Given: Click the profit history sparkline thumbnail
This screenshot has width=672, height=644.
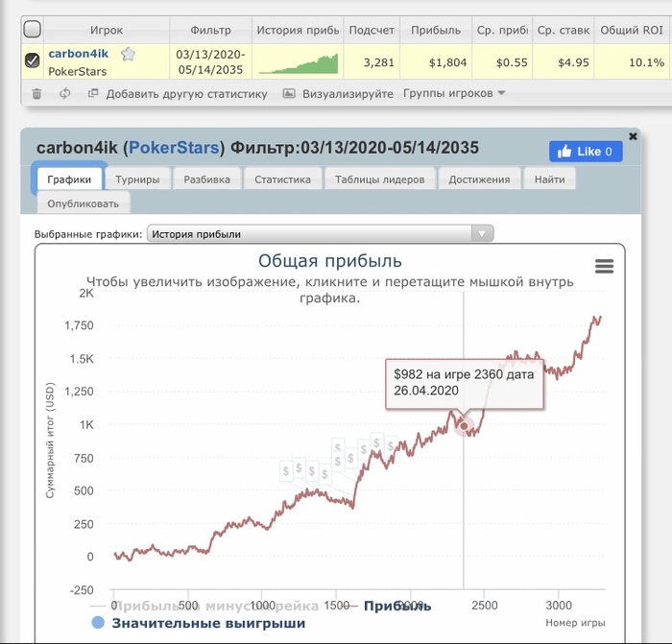Looking at the screenshot, I should pos(299,63).
